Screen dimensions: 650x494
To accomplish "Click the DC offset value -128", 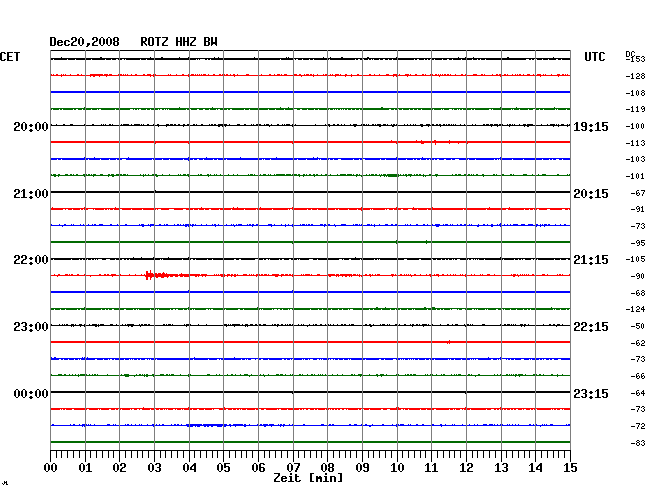I will [x=635, y=76].
